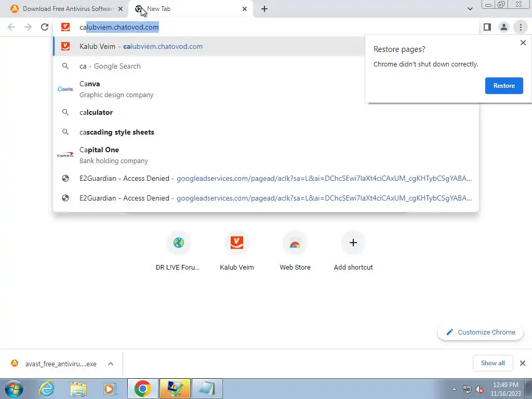Open the profile avatar icon
The height and width of the screenshot is (399, 532).
[x=504, y=27]
